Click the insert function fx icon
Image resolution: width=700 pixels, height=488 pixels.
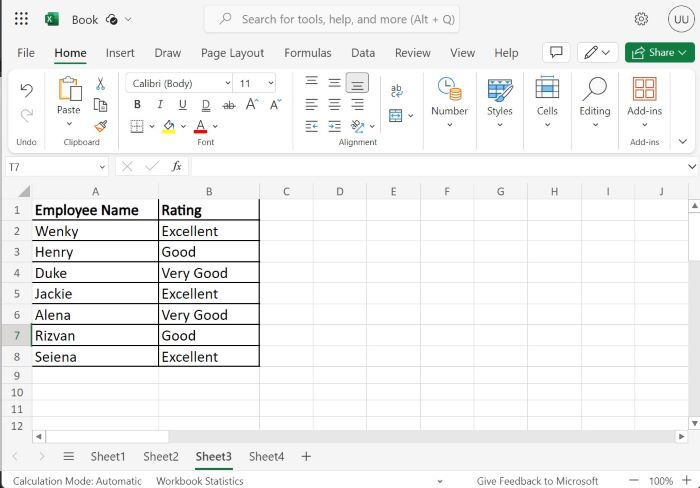click(177, 167)
